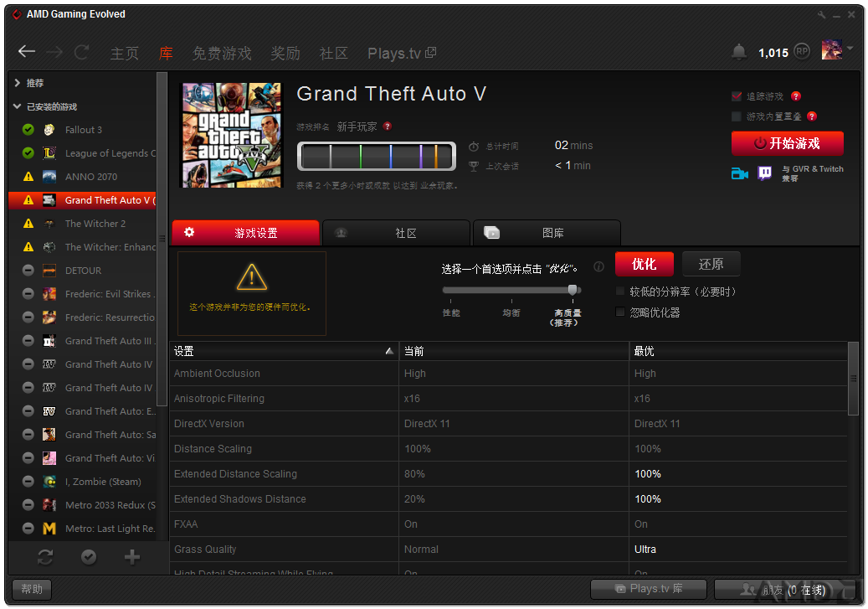Expand the 推荐 section
This screenshot has width=868, height=609.
click(x=18, y=83)
